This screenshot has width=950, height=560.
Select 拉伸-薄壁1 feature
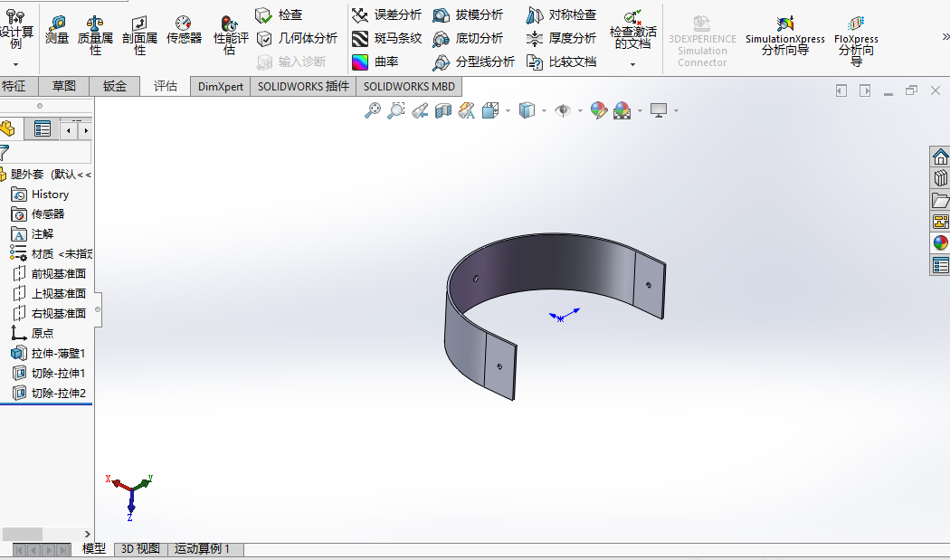point(49,354)
